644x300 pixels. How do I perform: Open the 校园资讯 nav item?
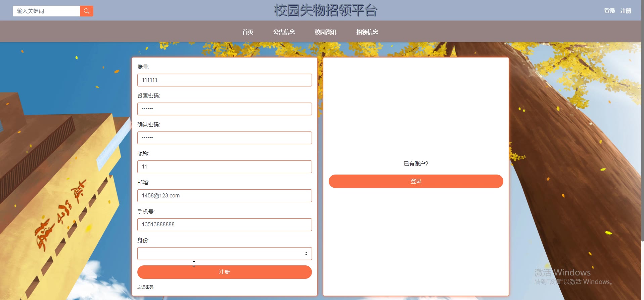click(326, 32)
